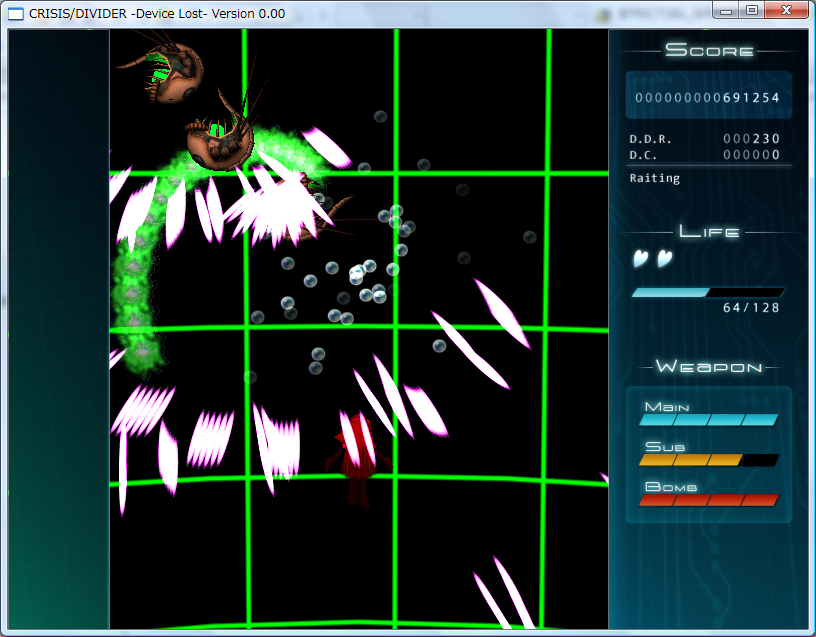Image resolution: width=816 pixels, height=637 pixels.
Task: Click the D.C. counter value
Action: [x=751, y=155]
